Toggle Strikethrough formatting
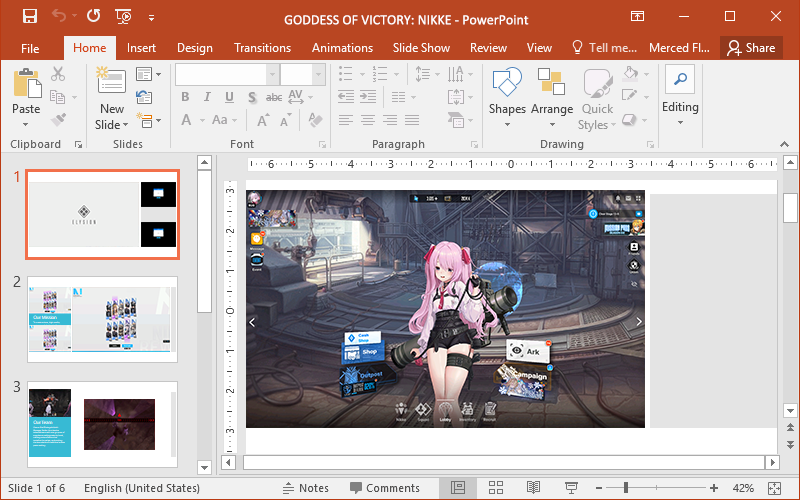The width and height of the screenshot is (800, 500). (x=274, y=97)
